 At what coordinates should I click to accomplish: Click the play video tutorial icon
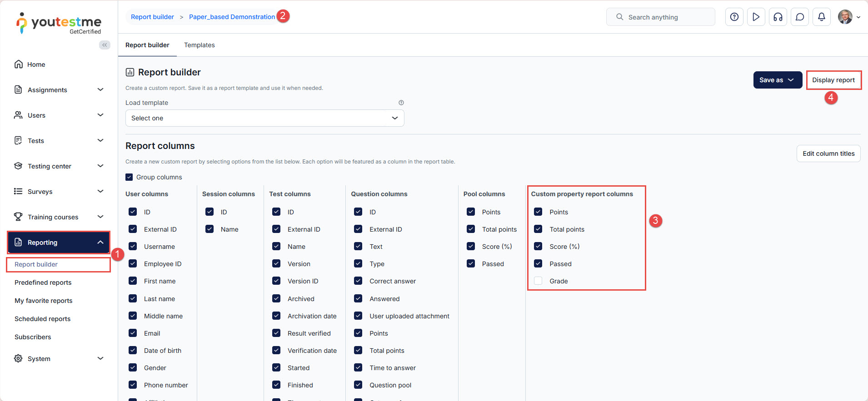click(756, 17)
